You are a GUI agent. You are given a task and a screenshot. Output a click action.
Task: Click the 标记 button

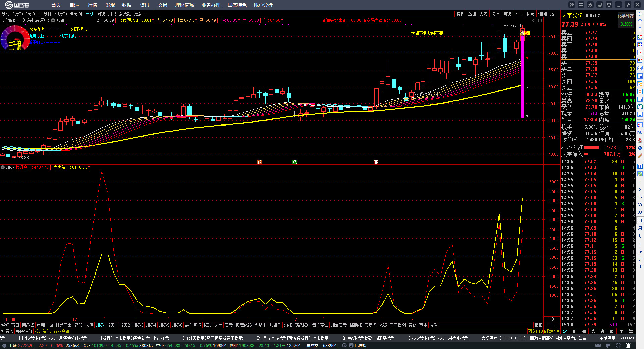(530, 14)
